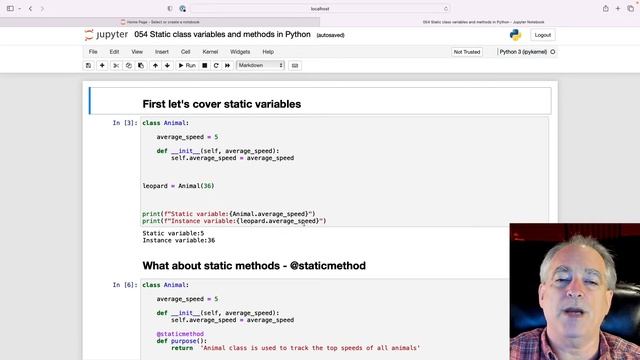Toggle the Safari sidebar icon
640x360 pixels.
point(10,9)
